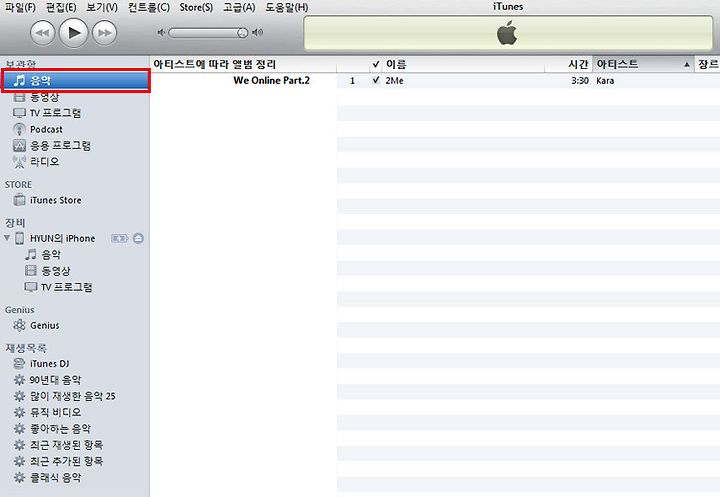Image resolution: width=720 pixels, height=497 pixels.
Task: Open the 파일(F) menu
Action: [20, 7]
